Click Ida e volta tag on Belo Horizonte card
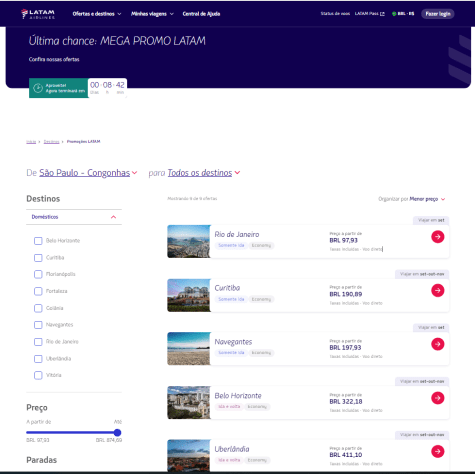 tap(229, 407)
